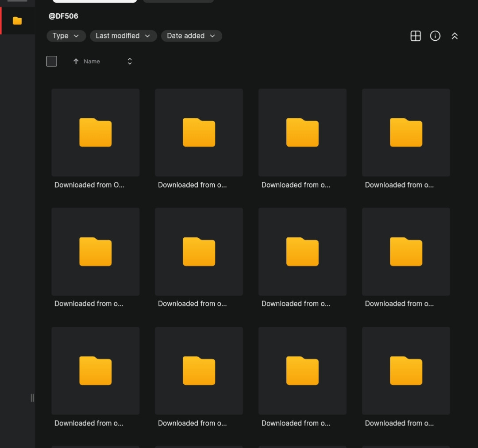Viewport: 478px width, 448px height.
Task: Open the Date added filter dropdown
Action: pos(192,36)
